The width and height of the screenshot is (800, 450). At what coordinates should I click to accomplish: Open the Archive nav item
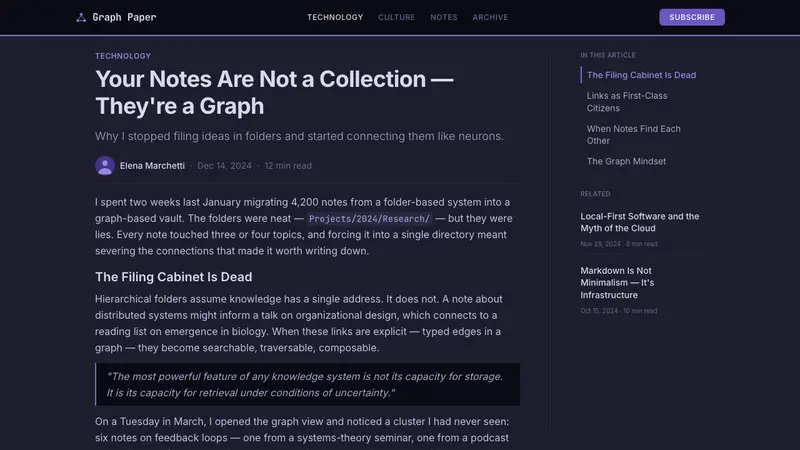click(x=490, y=17)
